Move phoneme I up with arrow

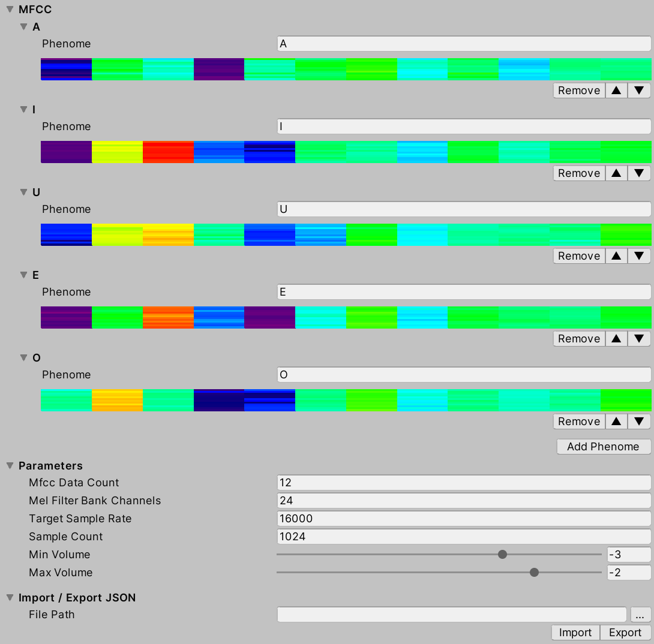coord(616,173)
